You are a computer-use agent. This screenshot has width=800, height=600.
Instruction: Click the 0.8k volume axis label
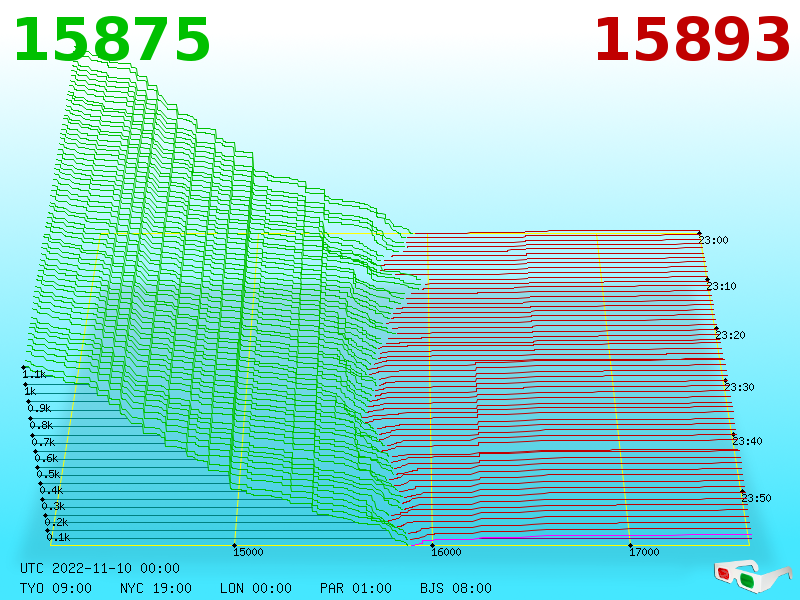click(x=41, y=425)
